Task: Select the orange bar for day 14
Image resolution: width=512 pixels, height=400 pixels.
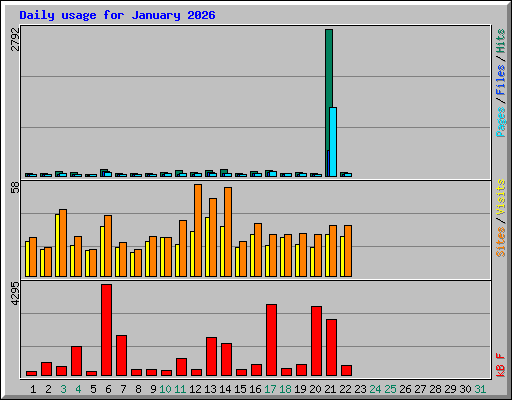Action: (x=228, y=232)
